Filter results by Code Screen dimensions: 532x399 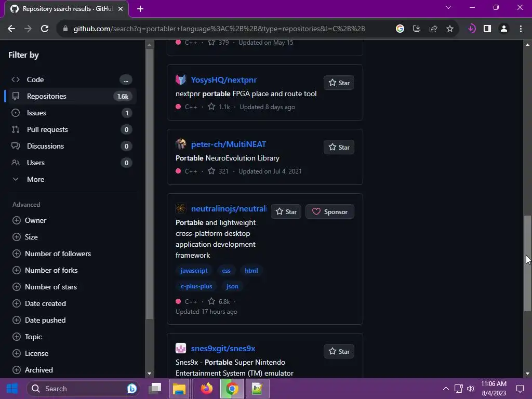pos(72,79)
